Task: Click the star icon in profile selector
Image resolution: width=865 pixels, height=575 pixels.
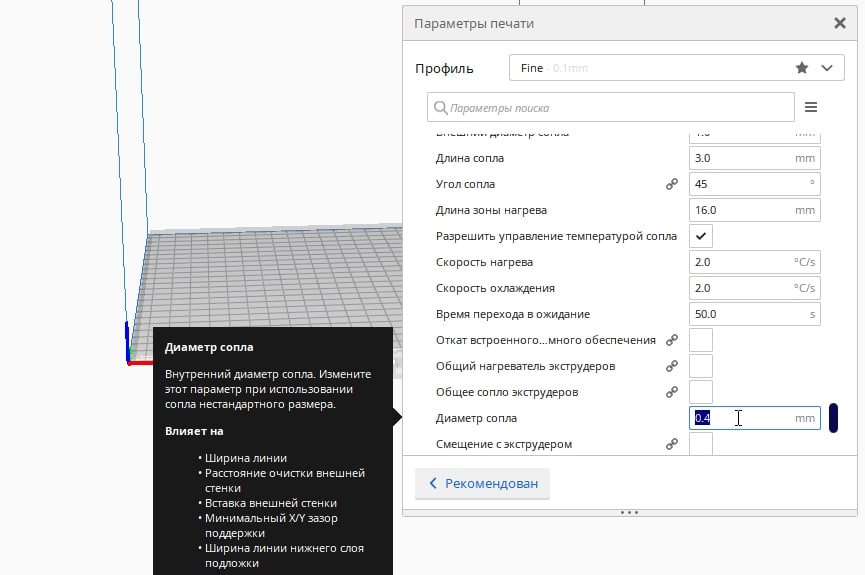Action: coord(802,68)
